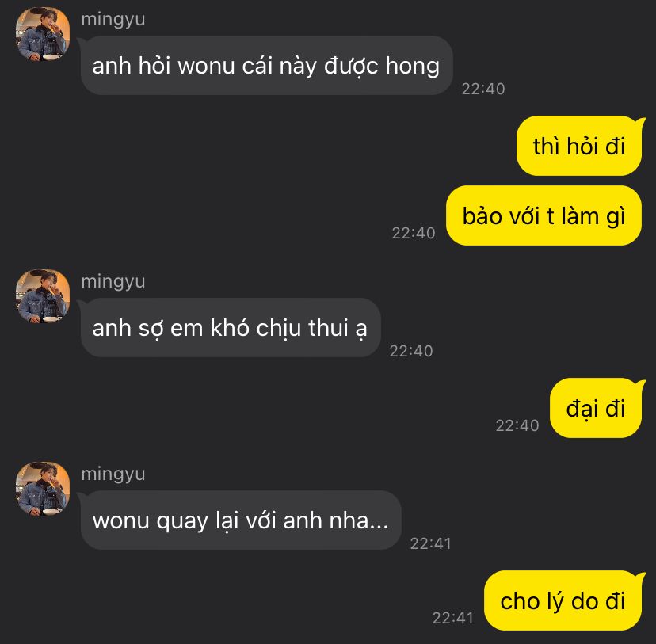
Task: Tap mingyu's avatar beside 'anh sợ em' message
Action: 43,296
